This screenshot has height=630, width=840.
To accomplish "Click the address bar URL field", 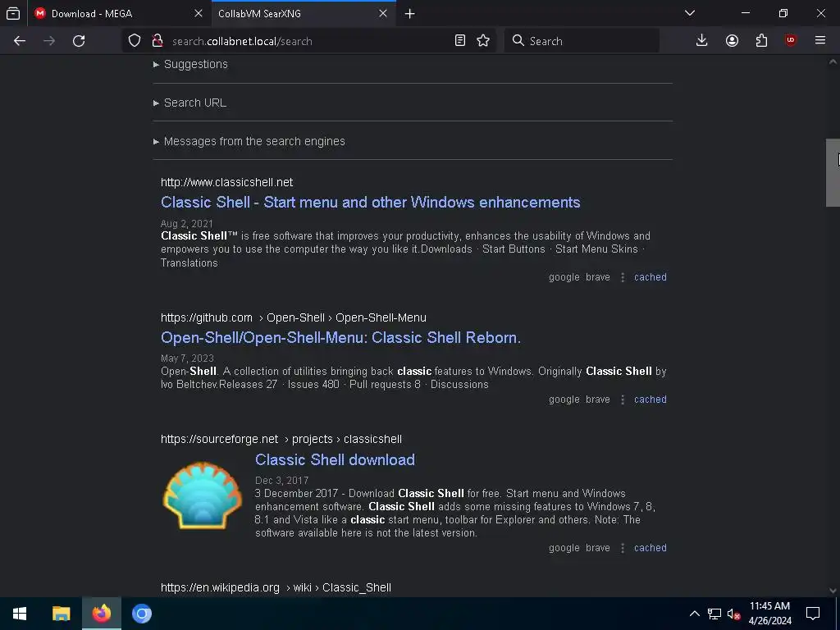I will point(311,41).
